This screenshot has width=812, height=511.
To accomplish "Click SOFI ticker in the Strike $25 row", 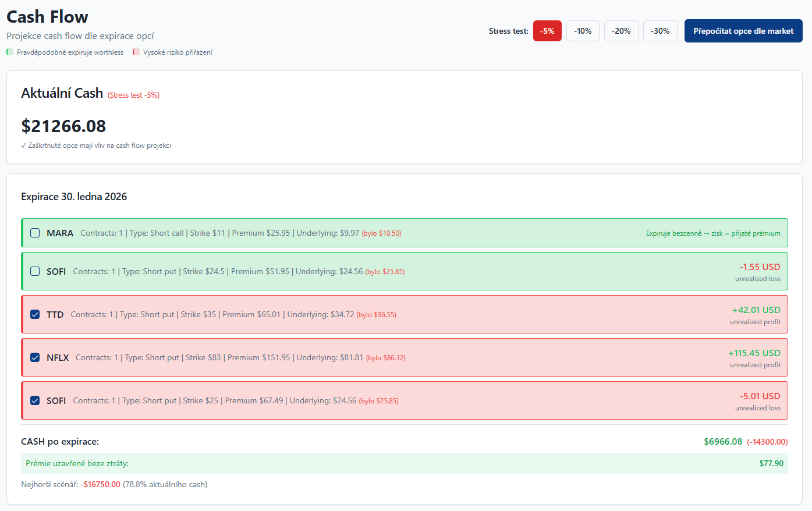I will coord(56,400).
